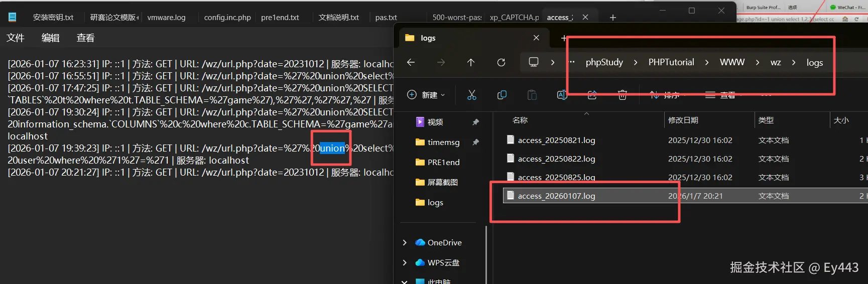Click the This PC monitor icon in address bar
Viewport: 868px width, 284px height.
click(x=534, y=62)
